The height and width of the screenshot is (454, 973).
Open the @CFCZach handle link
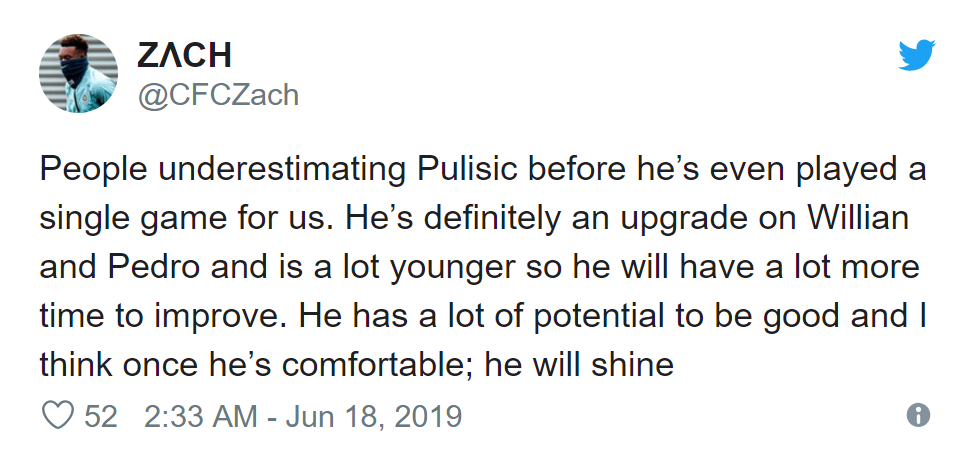coord(218,95)
